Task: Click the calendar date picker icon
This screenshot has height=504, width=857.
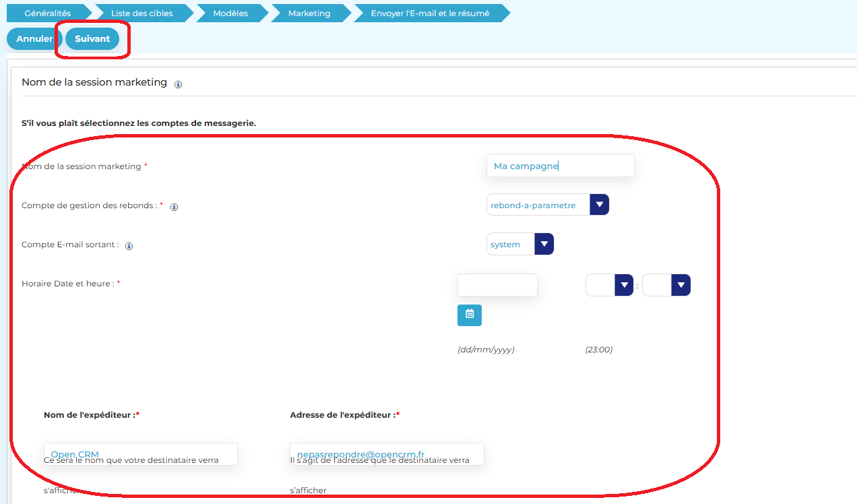Action: [x=469, y=315]
